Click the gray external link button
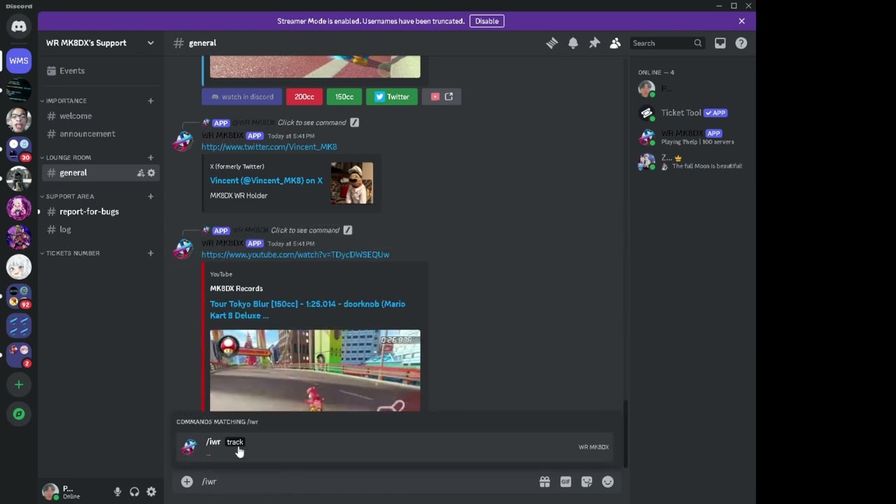 (x=442, y=97)
